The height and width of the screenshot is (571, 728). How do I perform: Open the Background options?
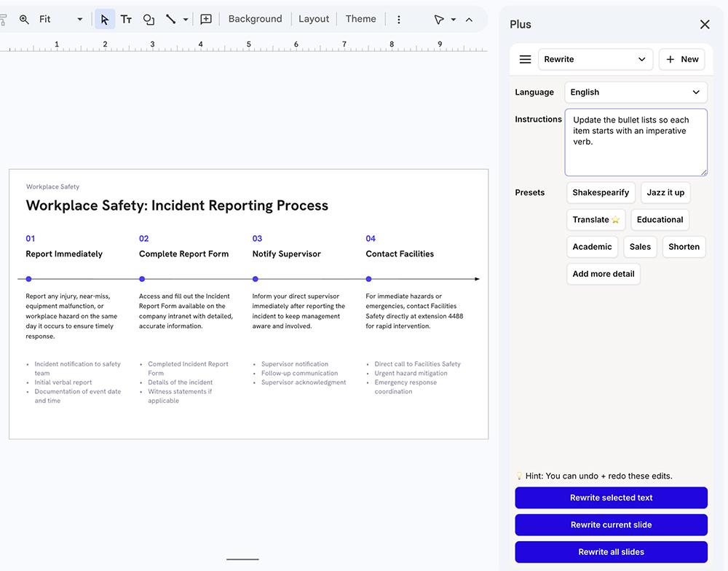[x=255, y=19]
